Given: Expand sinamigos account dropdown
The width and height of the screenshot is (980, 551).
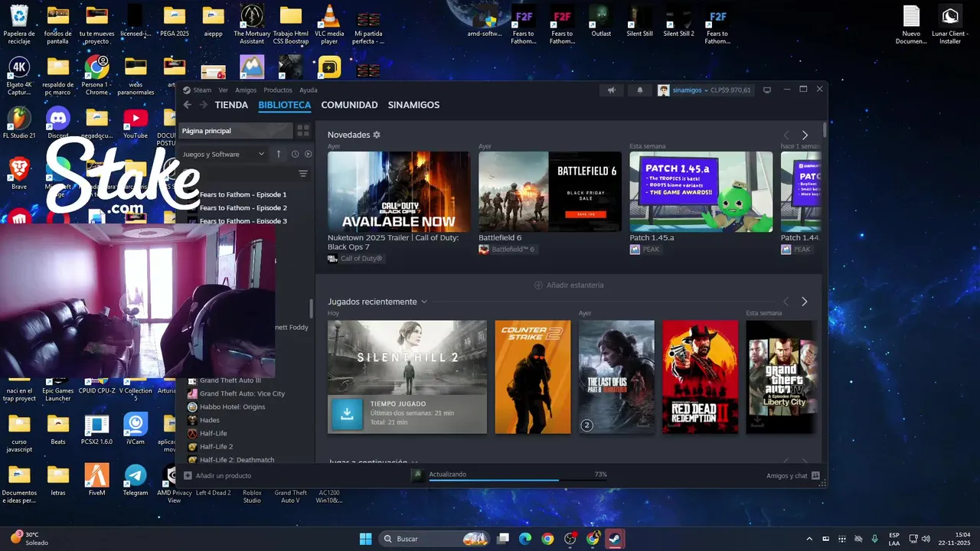Looking at the screenshot, I should coord(706,90).
